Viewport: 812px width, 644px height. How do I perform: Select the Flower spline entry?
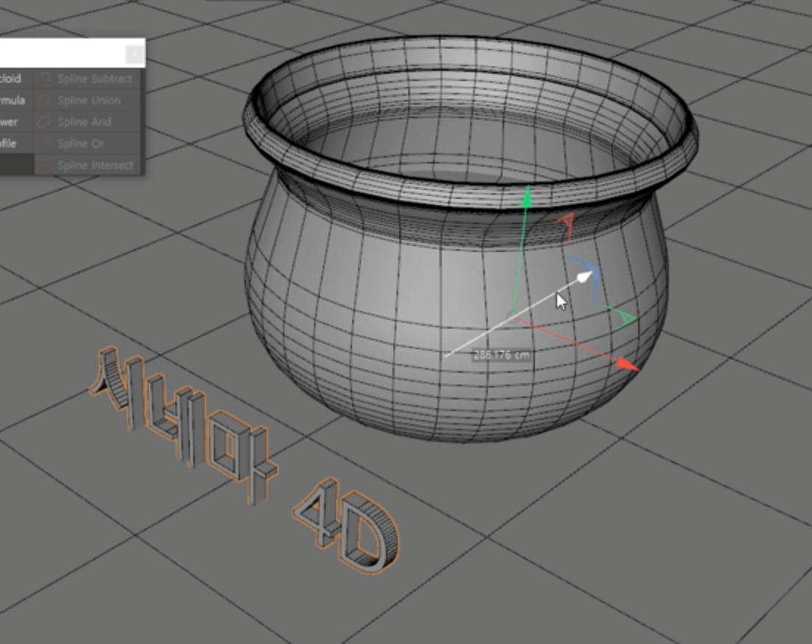(16, 122)
